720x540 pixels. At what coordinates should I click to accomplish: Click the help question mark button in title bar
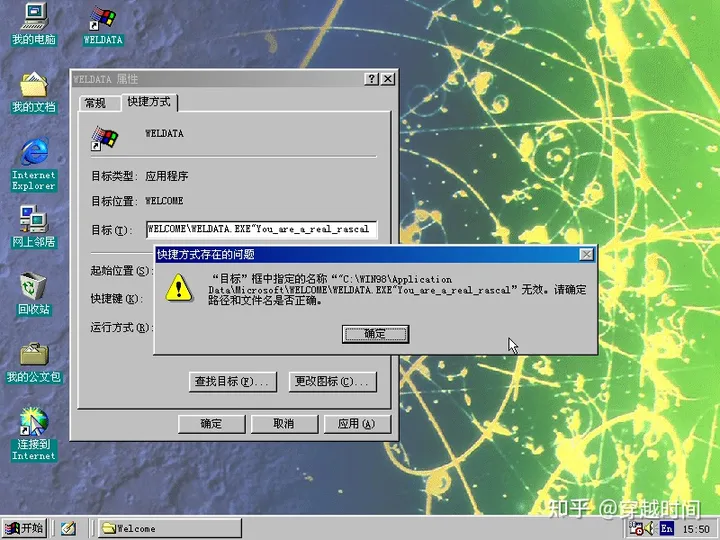coord(371,79)
